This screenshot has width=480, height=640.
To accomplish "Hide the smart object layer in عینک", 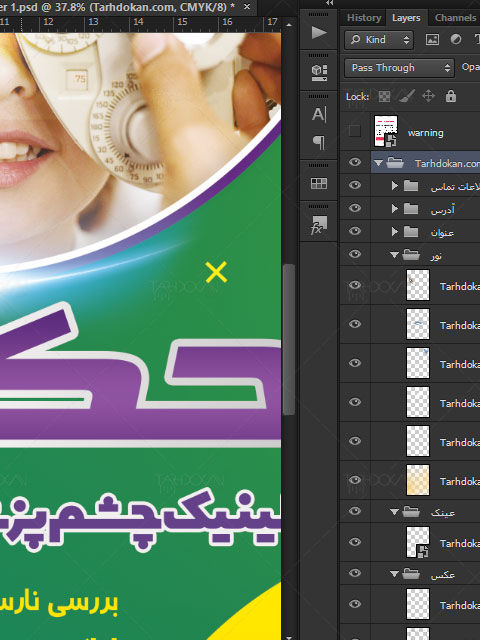I will (x=355, y=542).
